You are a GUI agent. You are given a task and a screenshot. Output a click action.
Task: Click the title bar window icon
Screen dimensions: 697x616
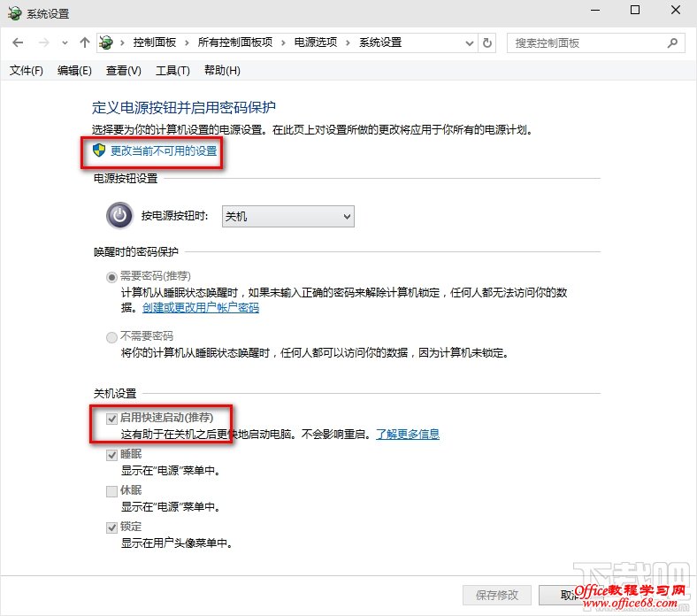point(15,13)
